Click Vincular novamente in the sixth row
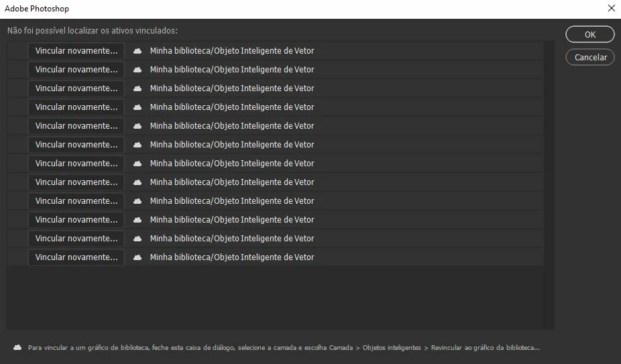621x364 pixels. coord(76,145)
